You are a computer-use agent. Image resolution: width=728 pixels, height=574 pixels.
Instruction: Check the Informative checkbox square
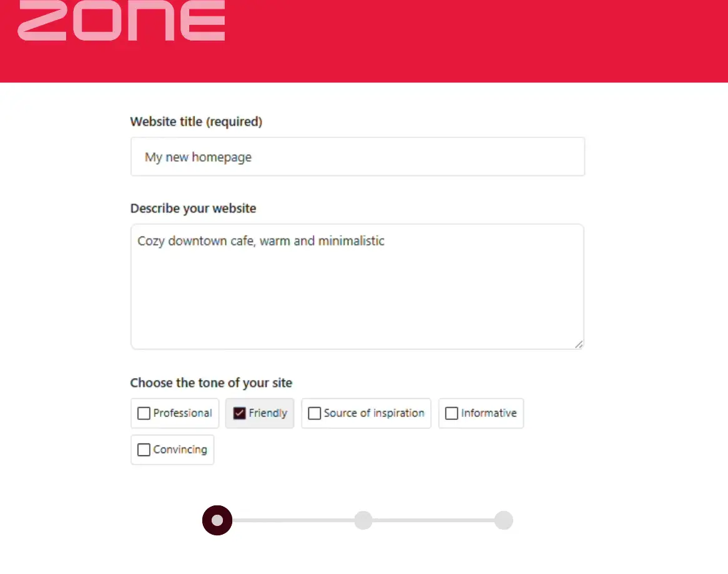pos(451,414)
